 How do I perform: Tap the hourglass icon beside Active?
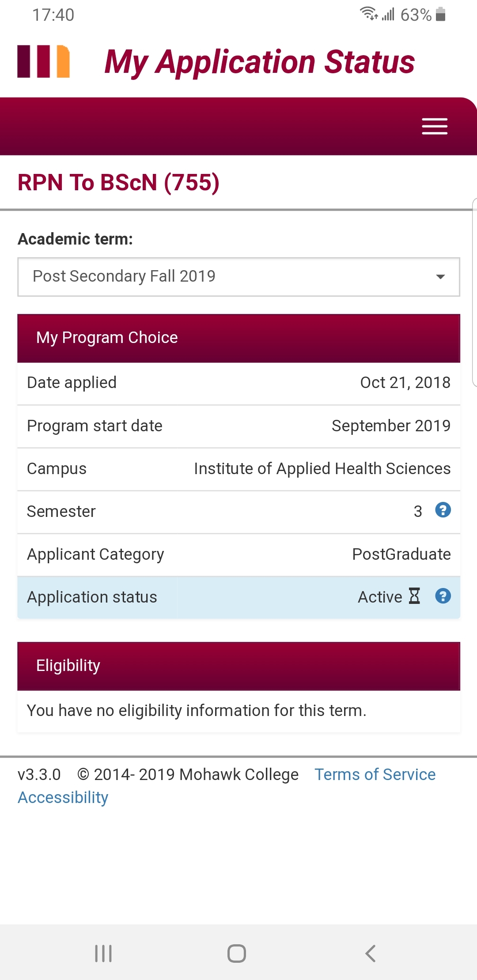414,596
